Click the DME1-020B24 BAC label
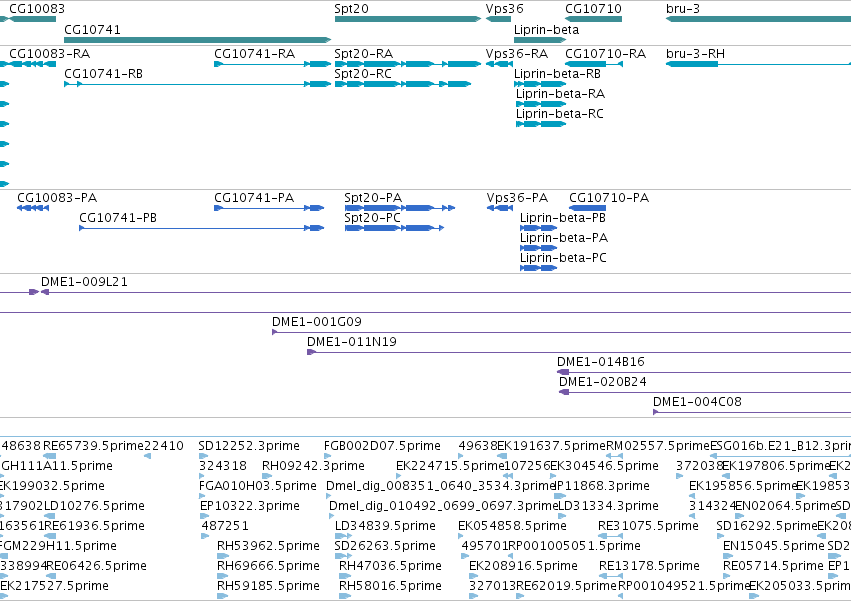Image resolution: width=851 pixels, height=601 pixels. point(603,382)
